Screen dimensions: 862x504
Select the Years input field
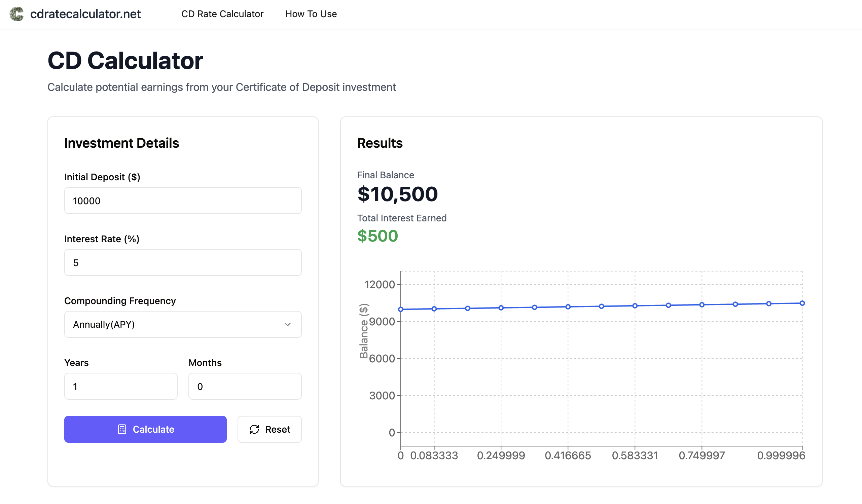click(121, 387)
